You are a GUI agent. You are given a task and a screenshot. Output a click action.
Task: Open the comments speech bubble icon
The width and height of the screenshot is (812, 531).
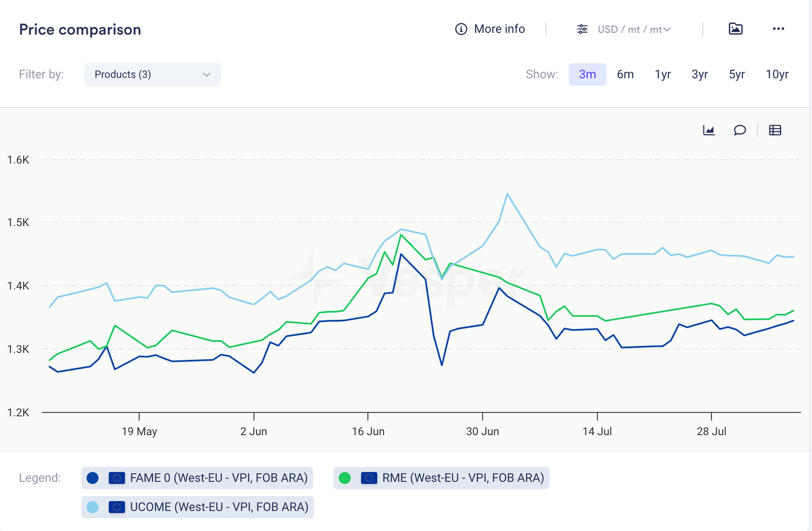tap(740, 130)
